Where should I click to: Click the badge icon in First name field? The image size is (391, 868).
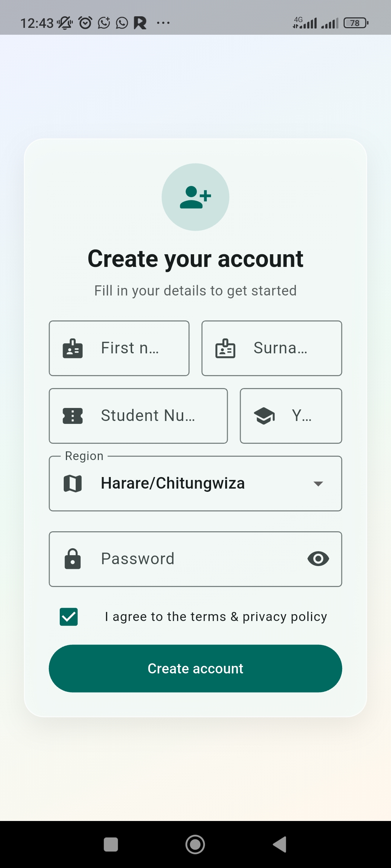(x=73, y=348)
